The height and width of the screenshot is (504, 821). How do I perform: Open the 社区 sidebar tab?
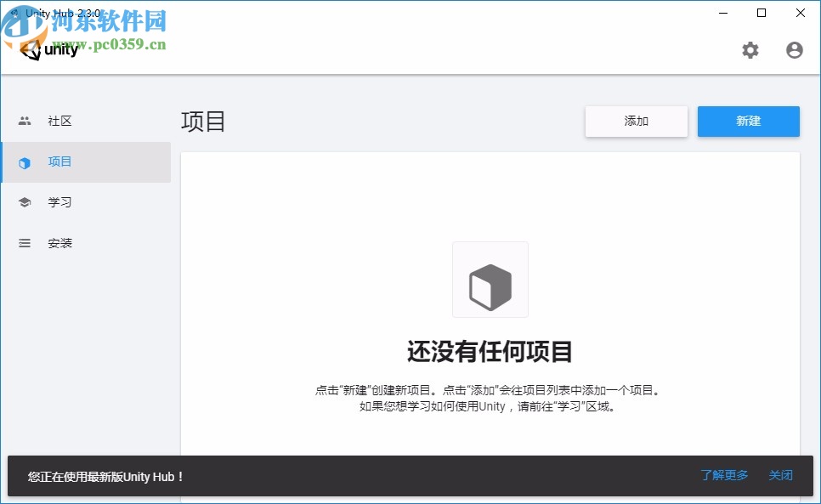pos(87,121)
